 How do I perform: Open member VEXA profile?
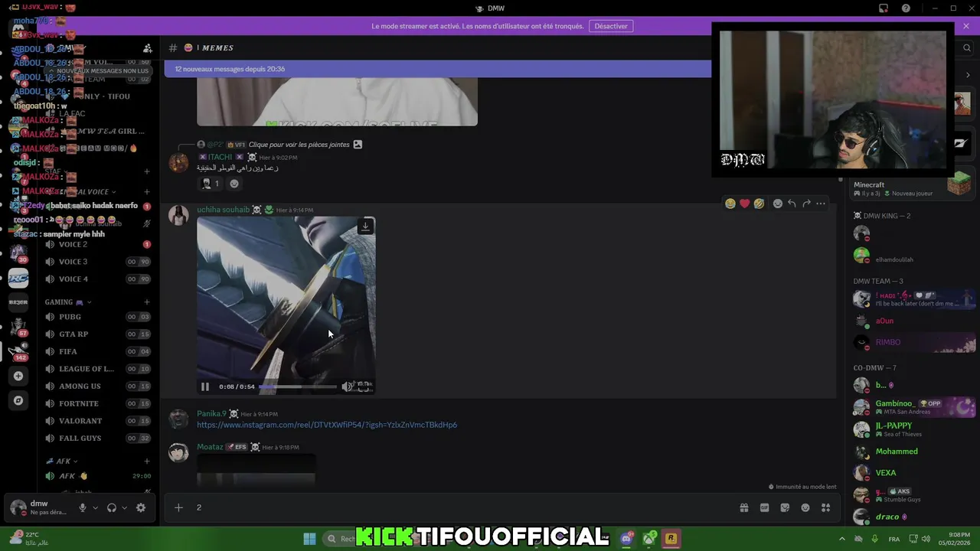tap(913, 473)
